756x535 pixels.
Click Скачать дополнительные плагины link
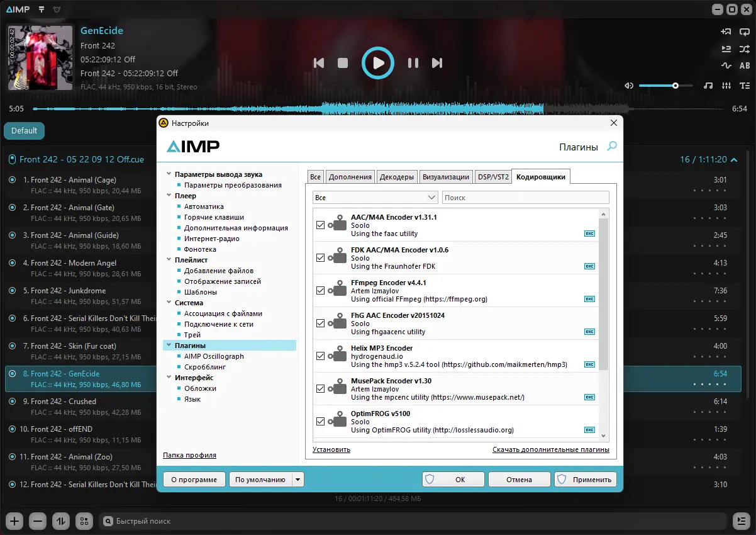(552, 450)
